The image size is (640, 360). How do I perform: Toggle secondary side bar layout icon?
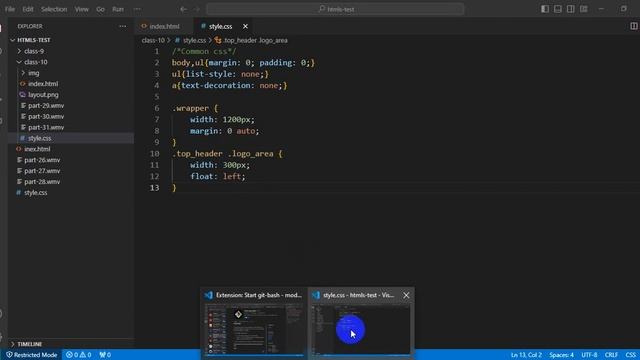pos(571,9)
